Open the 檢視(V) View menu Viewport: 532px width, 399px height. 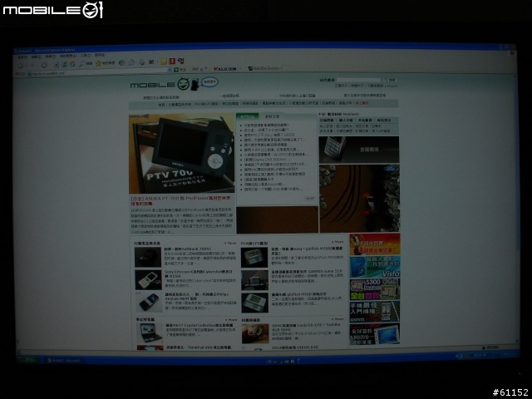pyautogui.click(x=50, y=57)
